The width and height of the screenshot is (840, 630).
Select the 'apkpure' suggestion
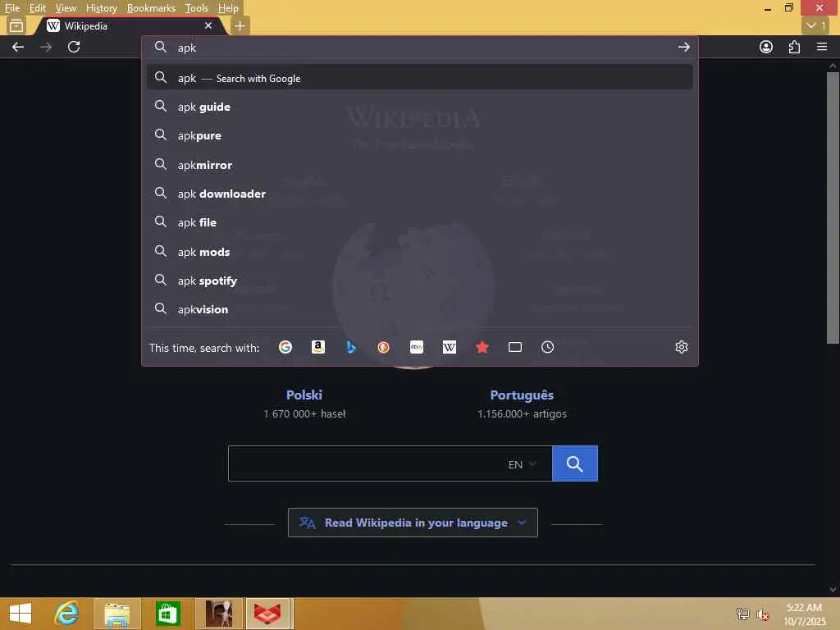419,136
